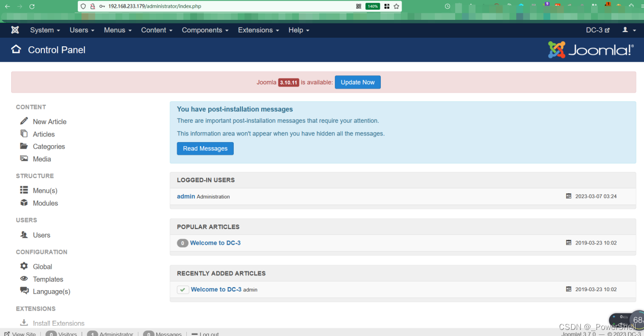Open New Article link in sidebar

[49, 122]
